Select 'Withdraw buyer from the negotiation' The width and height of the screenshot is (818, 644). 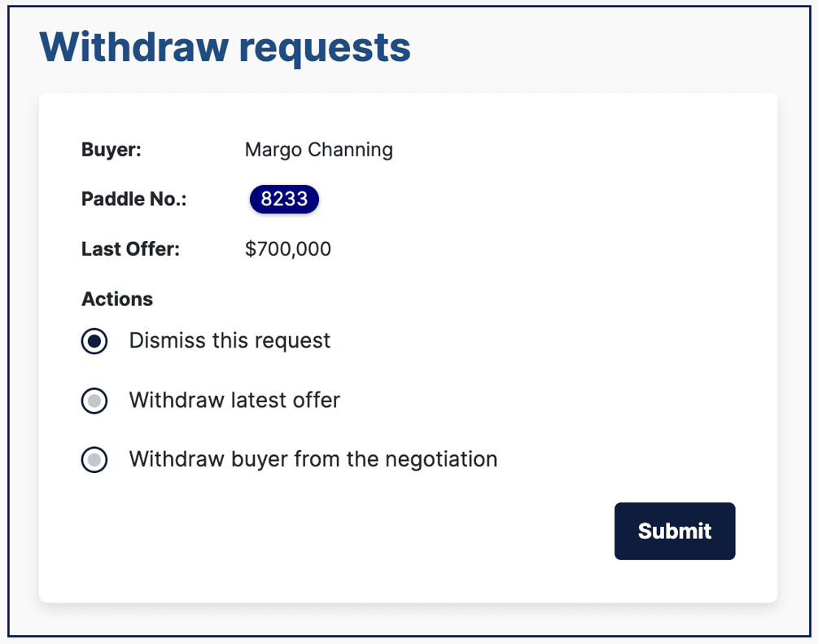pyautogui.click(x=94, y=459)
